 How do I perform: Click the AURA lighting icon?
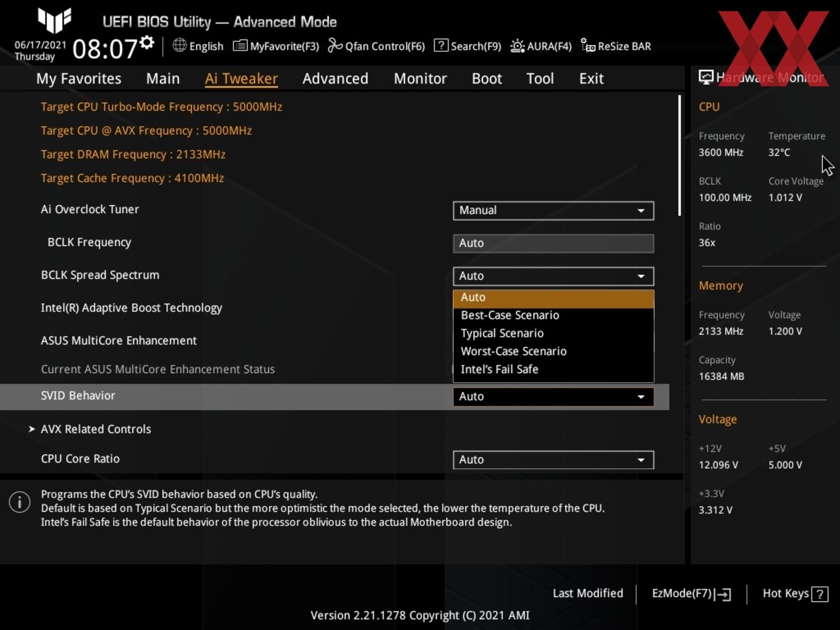click(x=518, y=46)
